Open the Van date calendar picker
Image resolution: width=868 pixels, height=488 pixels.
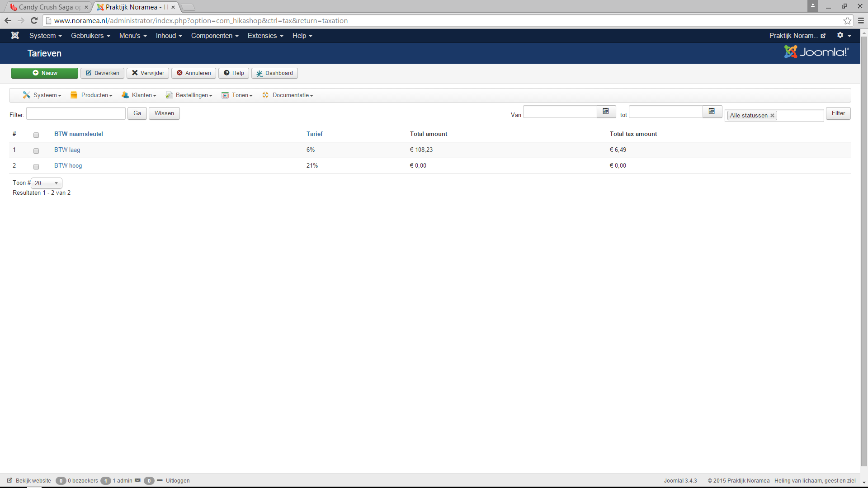point(606,111)
